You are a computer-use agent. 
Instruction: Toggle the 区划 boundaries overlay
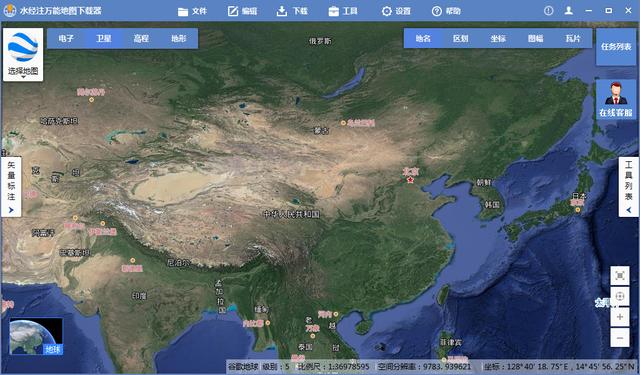coord(460,38)
